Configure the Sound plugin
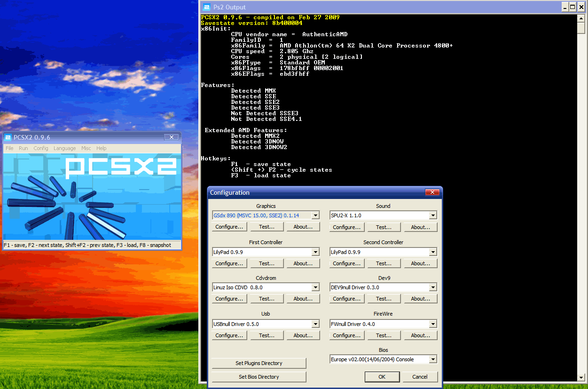This screenshot has height=389, width=588. 347,227
